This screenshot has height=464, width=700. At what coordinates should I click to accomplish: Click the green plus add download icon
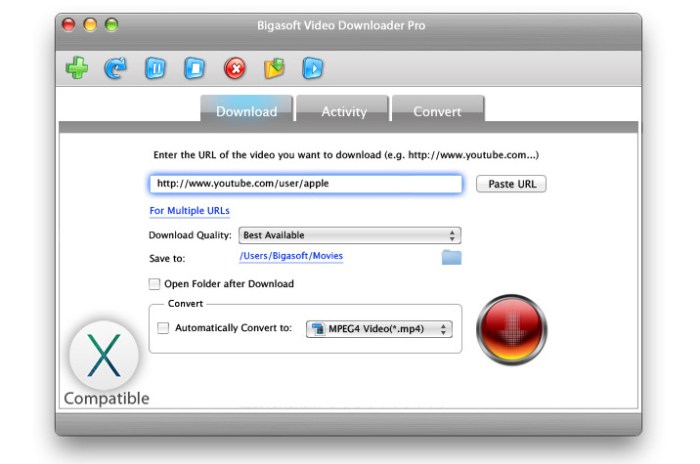(x=77, y=68)
